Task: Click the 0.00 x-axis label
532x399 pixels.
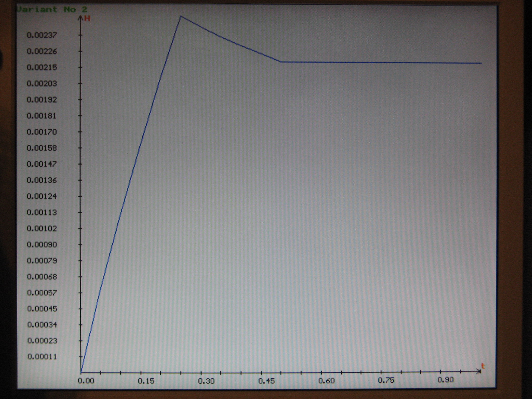Action: (86, 381)
